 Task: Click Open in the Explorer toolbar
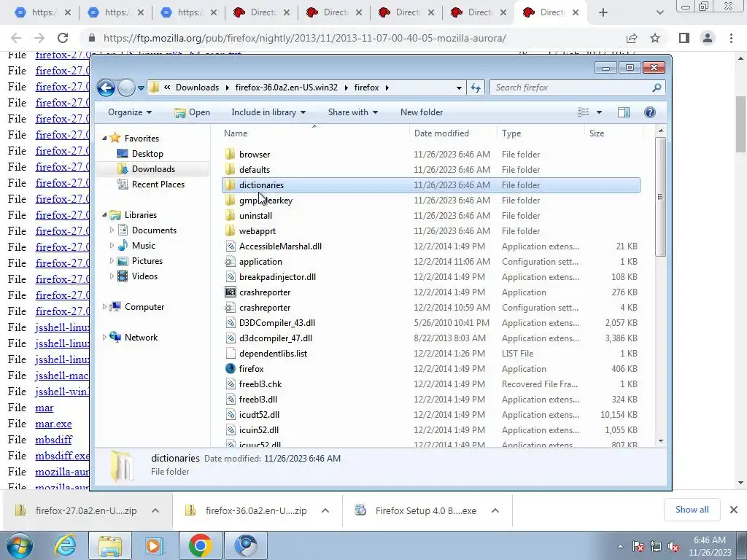tap(193, 112)
